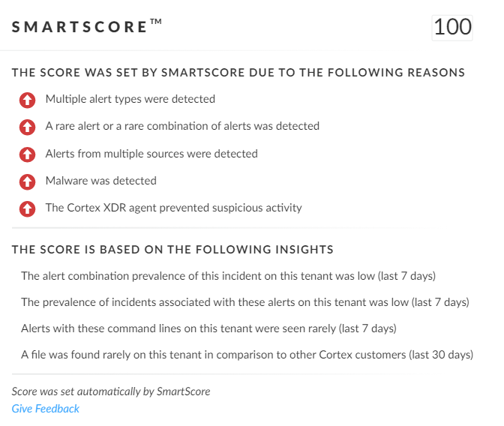Click the prevalence of incidents insight line

click(x=245, y=302)
